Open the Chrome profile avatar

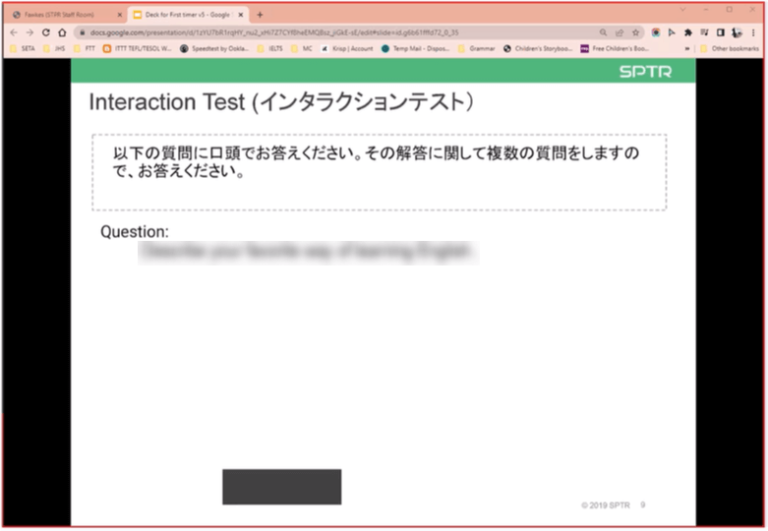(737, 32)
